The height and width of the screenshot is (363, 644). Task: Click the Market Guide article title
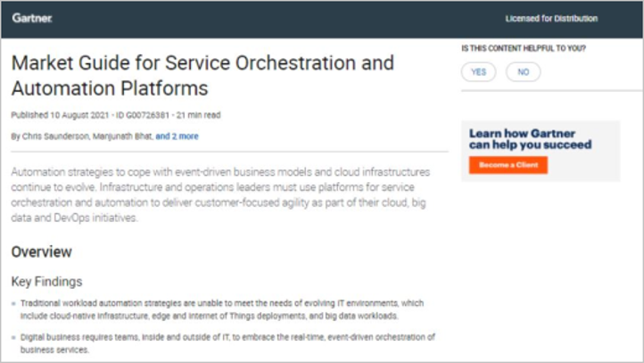[x=202, y=77]
